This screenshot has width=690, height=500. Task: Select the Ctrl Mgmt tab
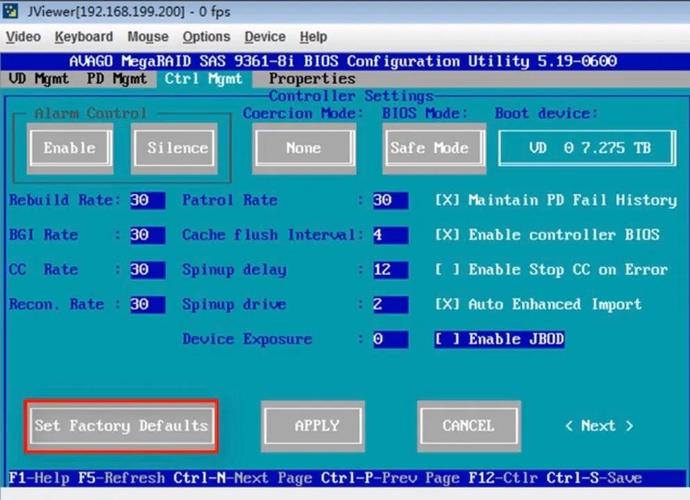[203, 79]
